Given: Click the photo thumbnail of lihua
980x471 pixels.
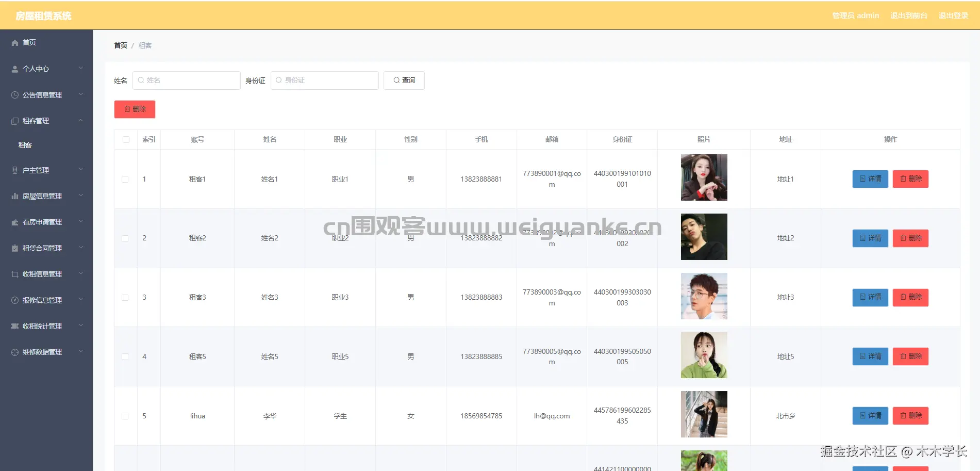Looking at the screenshot, I should (704, 414).
